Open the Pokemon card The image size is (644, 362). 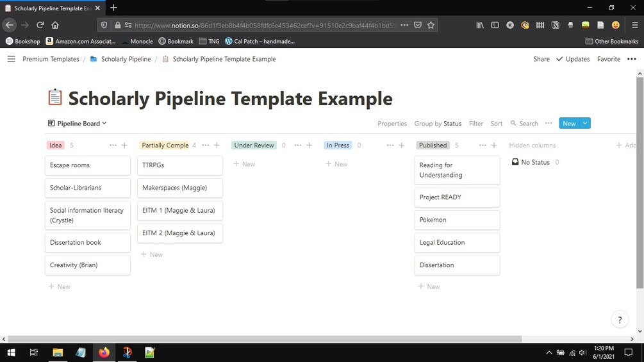pyautogui.click(x=457, y=220)
